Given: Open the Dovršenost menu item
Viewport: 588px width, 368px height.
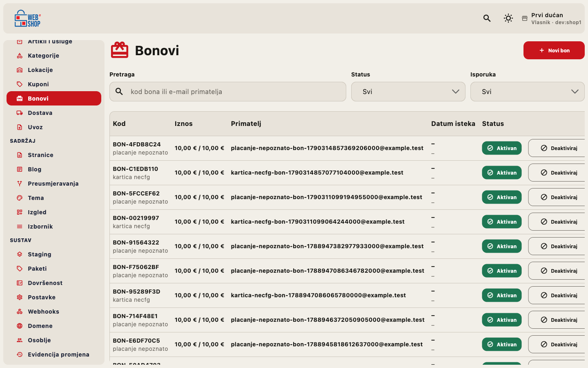Looking at the screenshot, I should (x=54, y=283).
